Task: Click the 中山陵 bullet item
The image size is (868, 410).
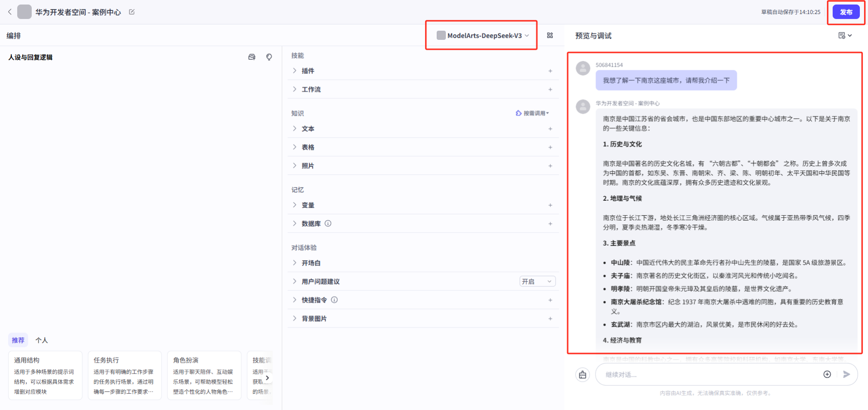Action: click(x=728, y=262)
